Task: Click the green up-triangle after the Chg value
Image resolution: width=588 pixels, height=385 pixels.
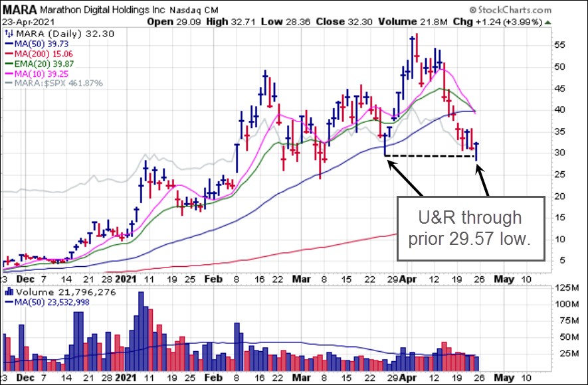Action: click(548, 22)
